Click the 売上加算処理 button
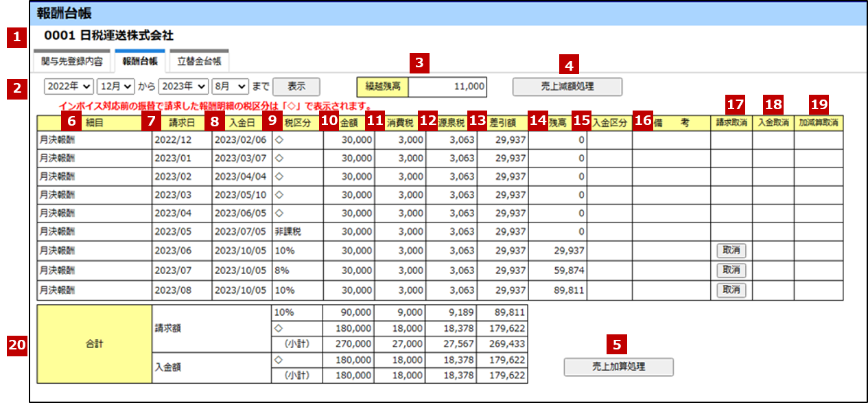 click(618, 367)
